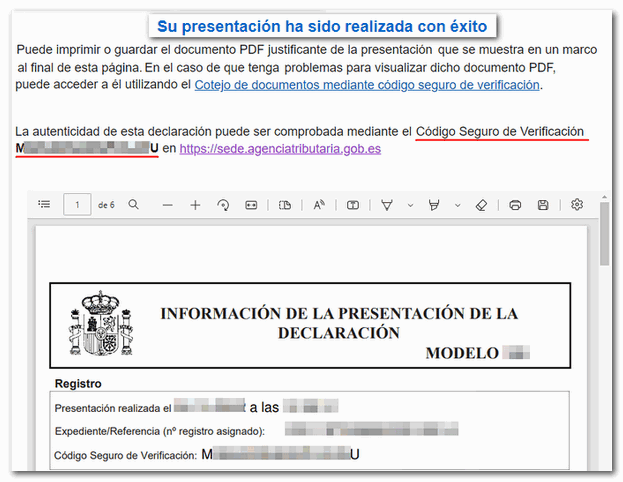Screen dimensions: 623x482
Task: Open the PDF table of contents panel
Action: (x=44, y=205)
